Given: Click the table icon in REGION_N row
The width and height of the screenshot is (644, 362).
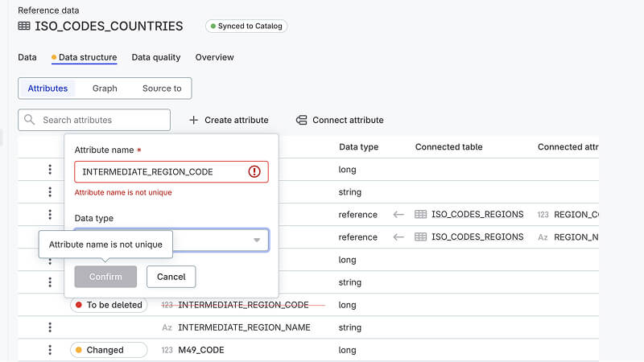Looking at the screenshot, I should click(x=420, y=237).
